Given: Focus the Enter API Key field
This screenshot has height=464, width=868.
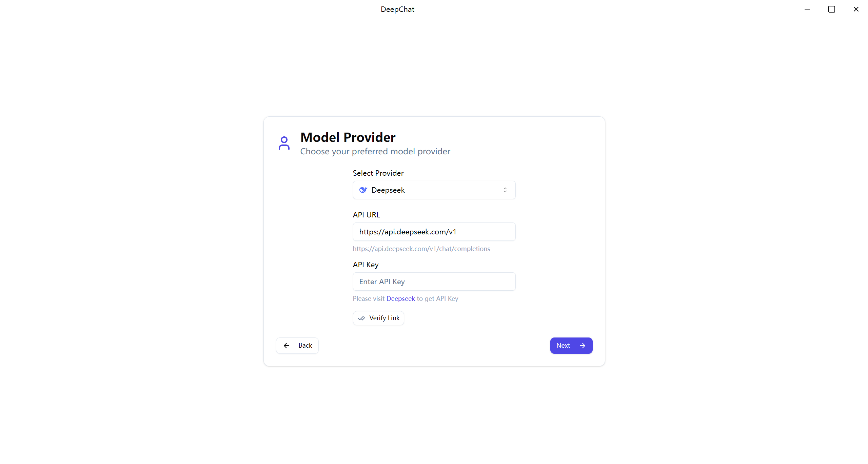Looking at the screenshot, I should coord(434,282).
